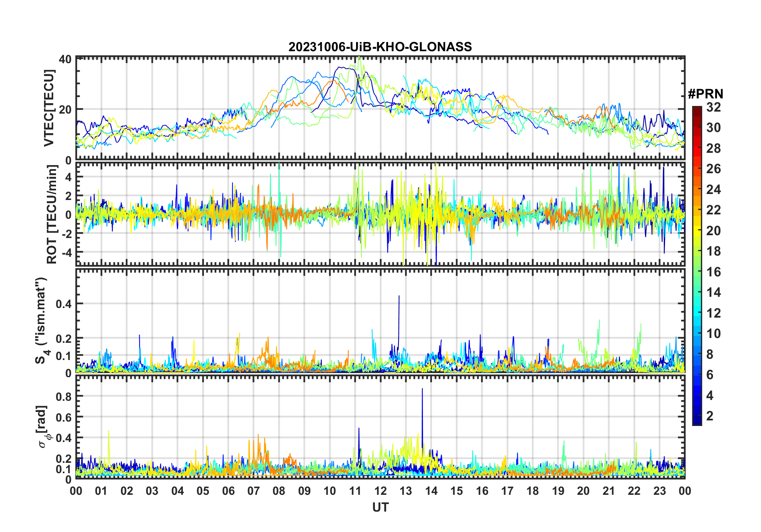This screenshot has height=532, width=761.
Task: Click PRN "28" on the colorbar scale
Action: point(714,148)
